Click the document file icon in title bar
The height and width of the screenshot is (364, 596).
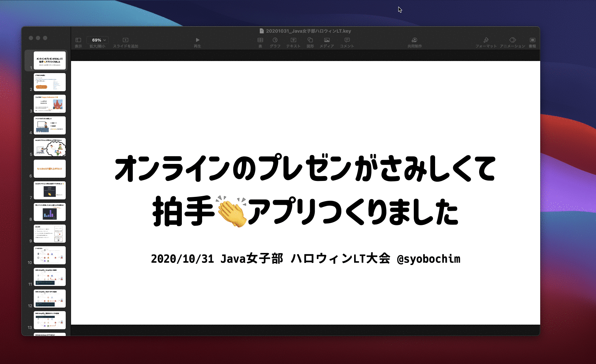point(262,31)
